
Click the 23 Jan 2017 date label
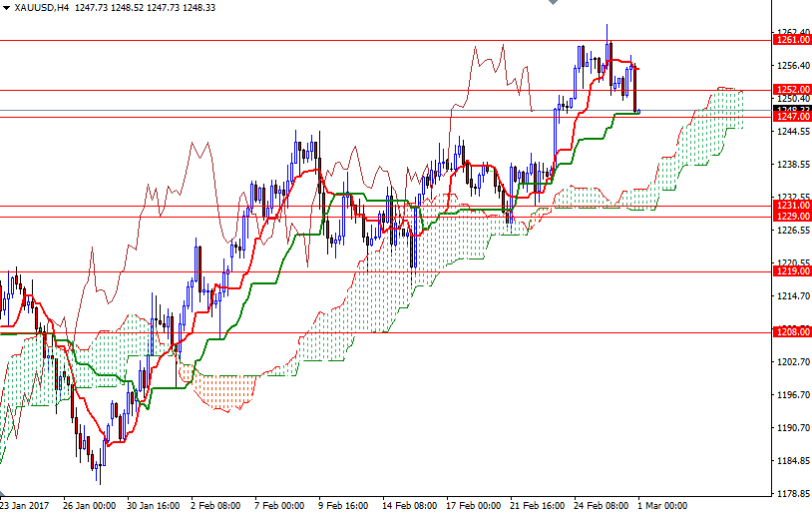pos(27,505)
